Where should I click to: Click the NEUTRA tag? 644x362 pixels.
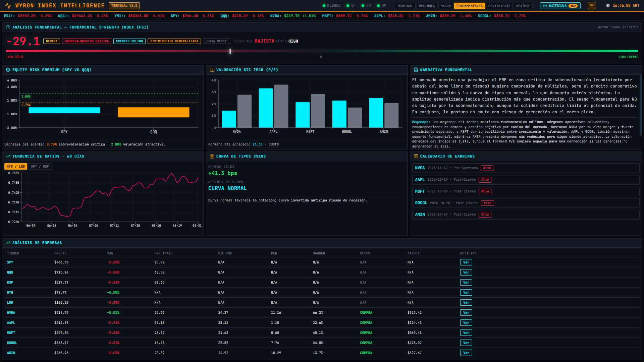[x=52, y=41]
